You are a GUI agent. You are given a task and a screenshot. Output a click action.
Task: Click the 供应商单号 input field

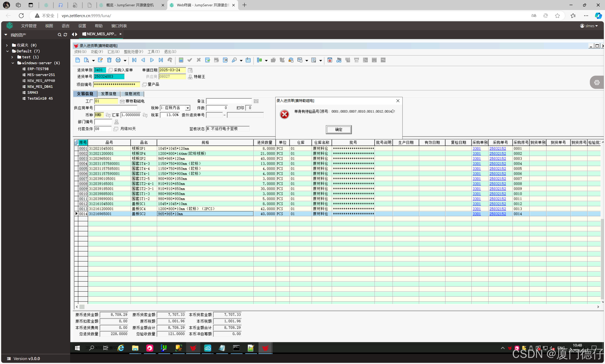(x=116, y=108)
